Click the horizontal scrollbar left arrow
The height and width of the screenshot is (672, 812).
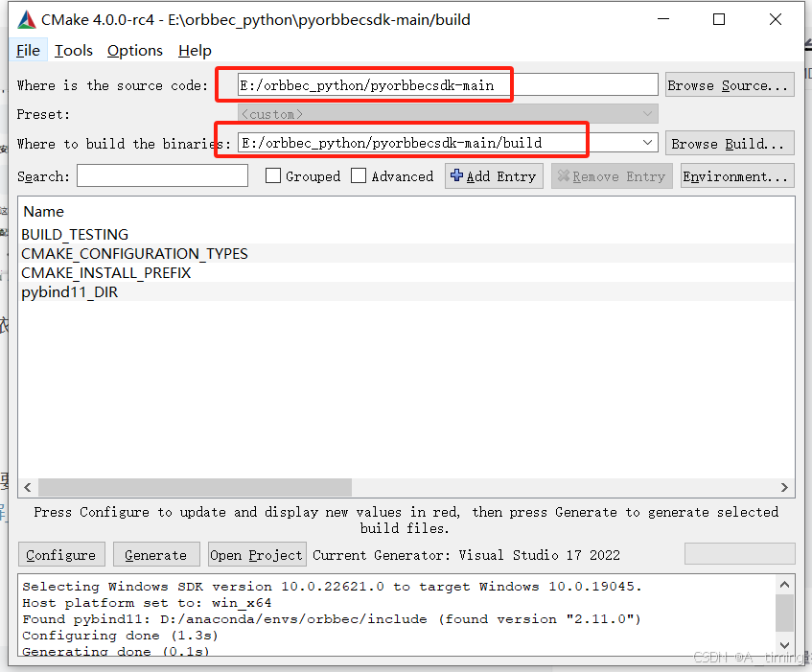point(28,487)
